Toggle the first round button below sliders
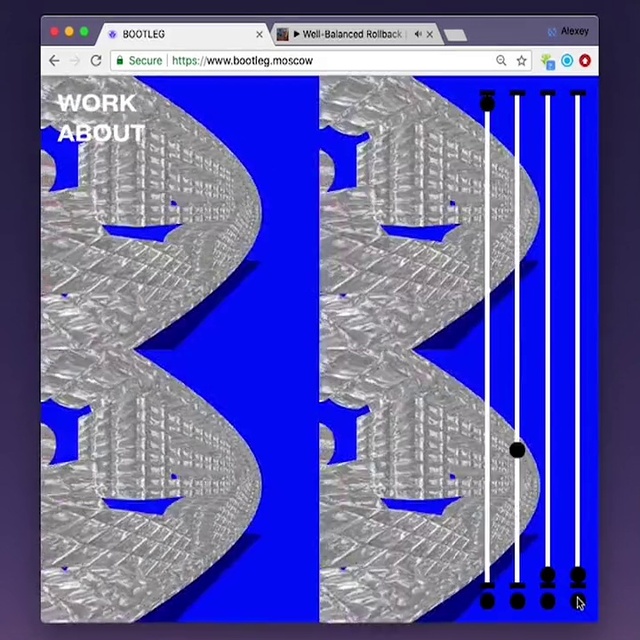This screenshot has width=640, height=640. (487, 601)
